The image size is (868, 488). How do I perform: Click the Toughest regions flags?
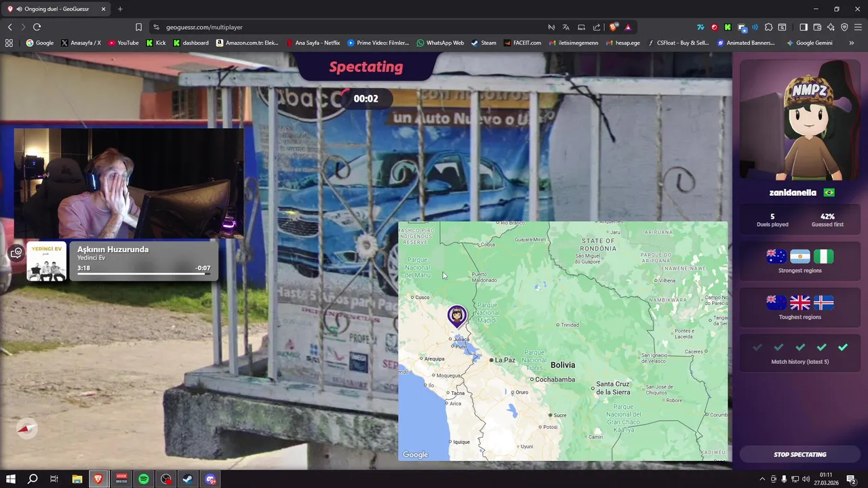click(x=800, y=302)
